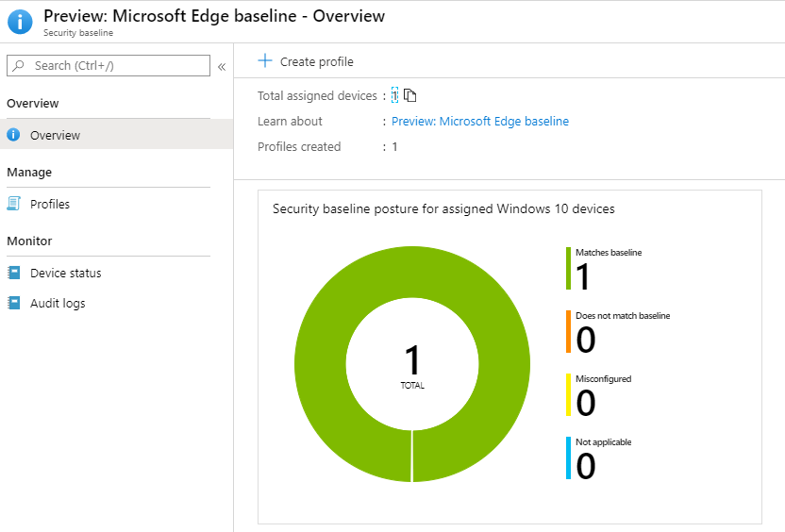Select the Does not match baseline label
Viewport: 785px width, 532px height.
pos(623,315)
